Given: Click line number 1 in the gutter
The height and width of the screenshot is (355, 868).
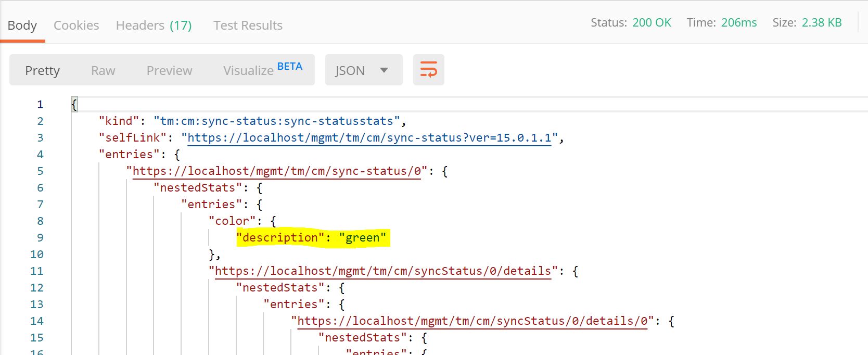Looking at the screenshot, I should click(x=40, y=104).
